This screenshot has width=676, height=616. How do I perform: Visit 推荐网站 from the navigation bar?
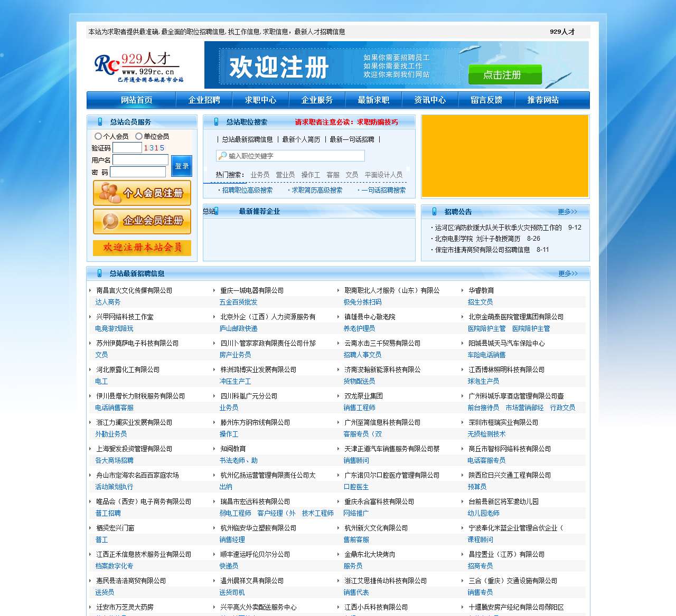(543, 100)
